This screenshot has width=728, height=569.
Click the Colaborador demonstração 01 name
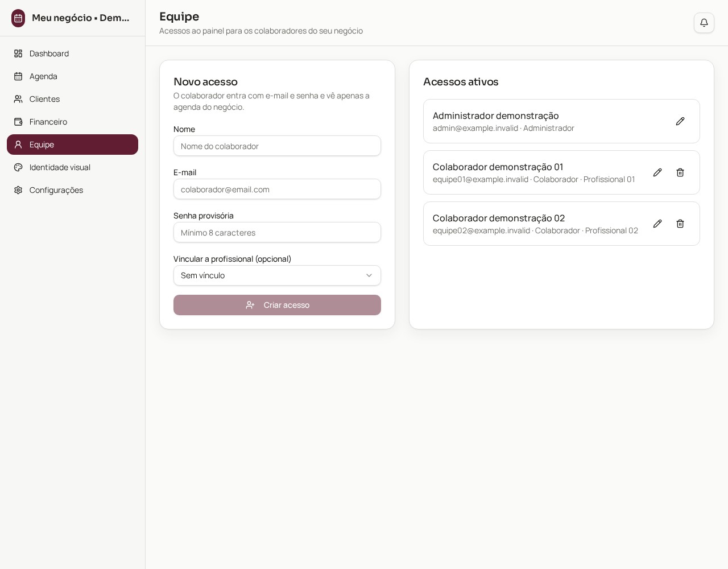point(498,167)
